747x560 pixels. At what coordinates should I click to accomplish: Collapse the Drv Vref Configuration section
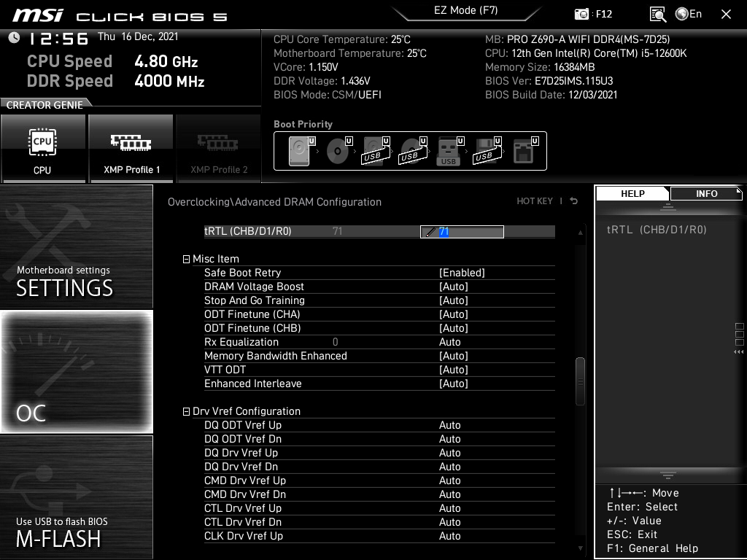186,411
